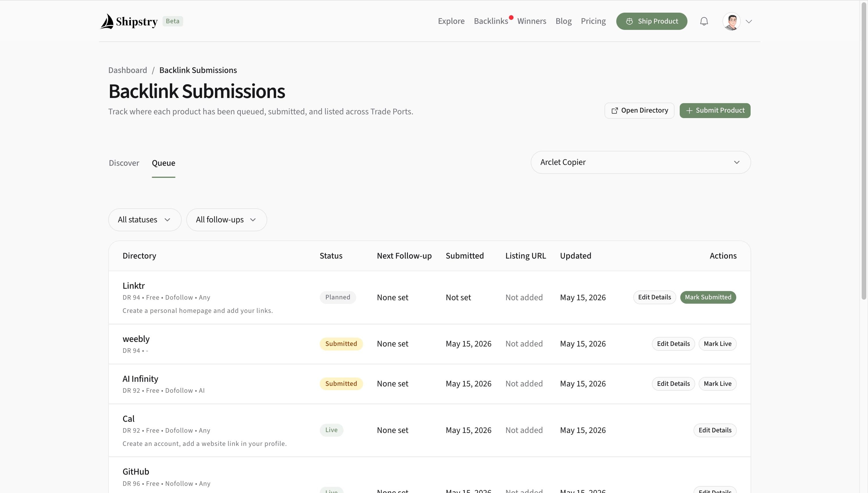
Task: Click the user avatar picture
Action: tap(731, 21)
